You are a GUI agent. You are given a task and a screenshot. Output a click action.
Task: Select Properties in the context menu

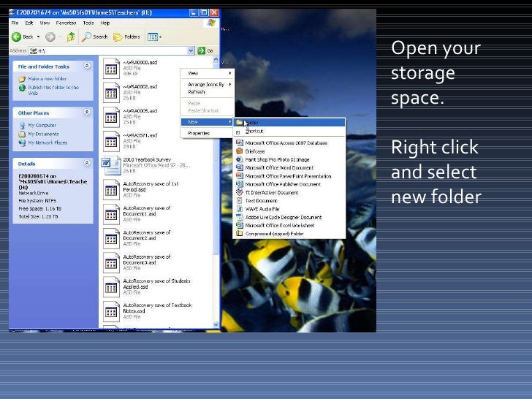(x=199, y=134)
